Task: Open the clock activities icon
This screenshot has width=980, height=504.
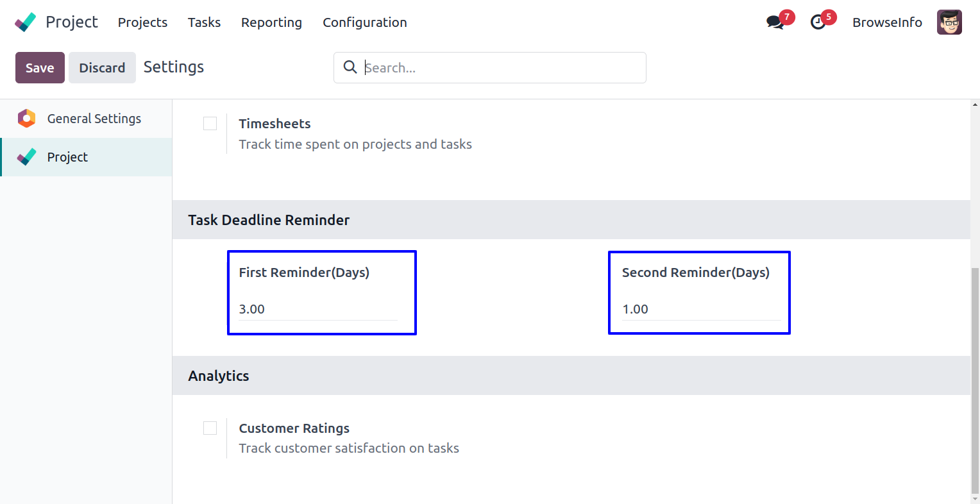Action: tap(818, 22)
